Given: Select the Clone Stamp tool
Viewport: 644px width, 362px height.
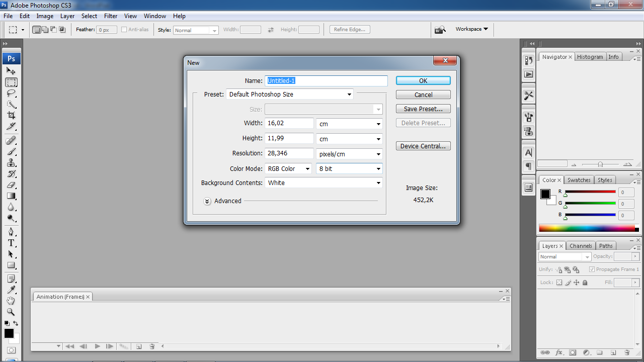Looking at the screenshot, I should click(x=11, y=163).
